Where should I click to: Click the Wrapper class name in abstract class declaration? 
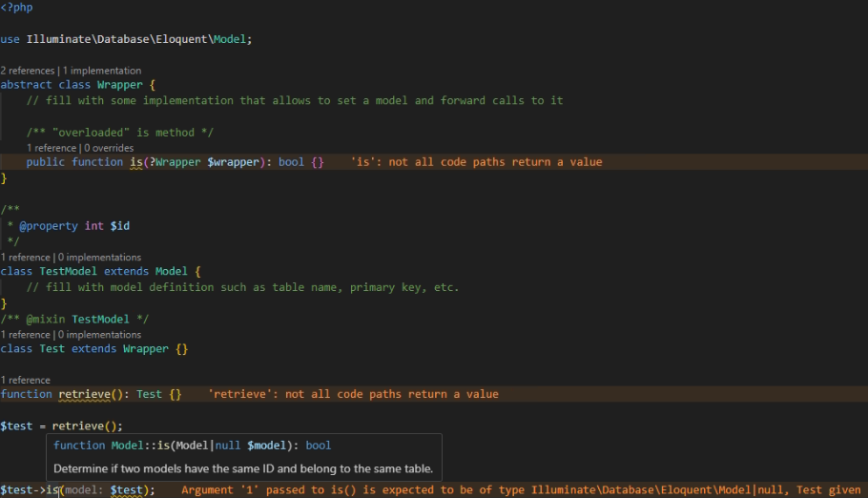119,85
